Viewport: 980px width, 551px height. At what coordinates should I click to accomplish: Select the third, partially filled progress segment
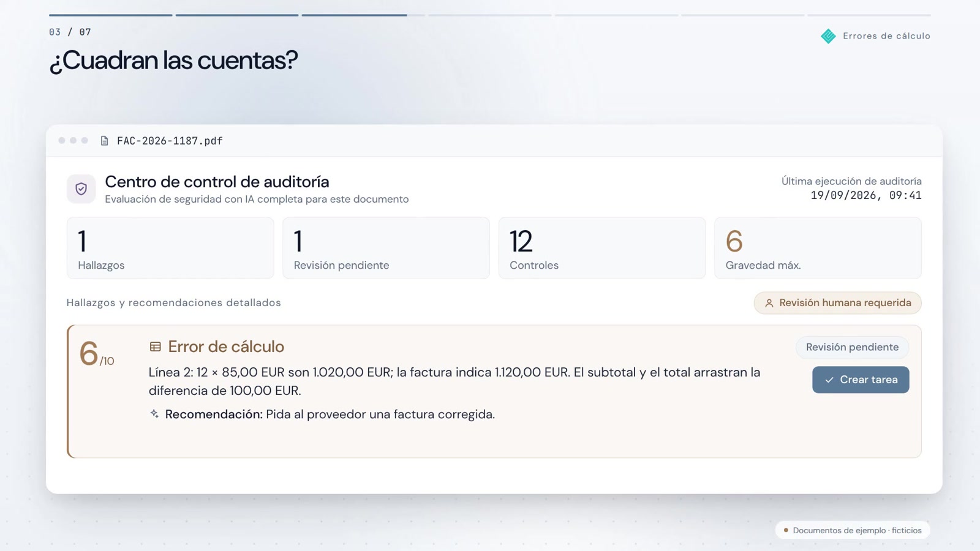363,15
